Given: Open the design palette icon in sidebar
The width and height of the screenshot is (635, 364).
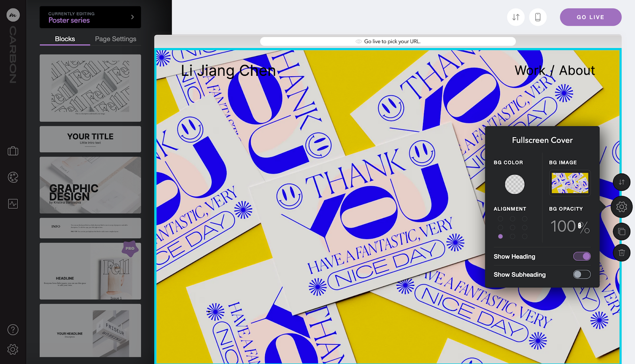Looking at the screenshot, I should (13, 177).
